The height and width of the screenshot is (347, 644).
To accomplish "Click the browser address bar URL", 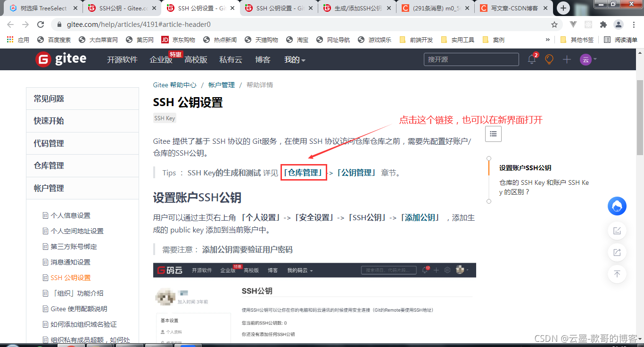I will (138, 25).
